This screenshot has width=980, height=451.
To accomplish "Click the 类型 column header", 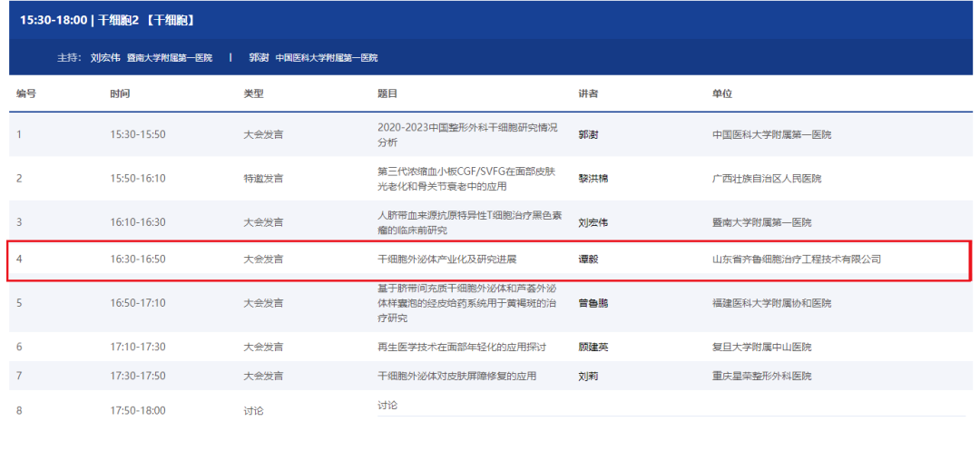I will [x=253, y=93].
